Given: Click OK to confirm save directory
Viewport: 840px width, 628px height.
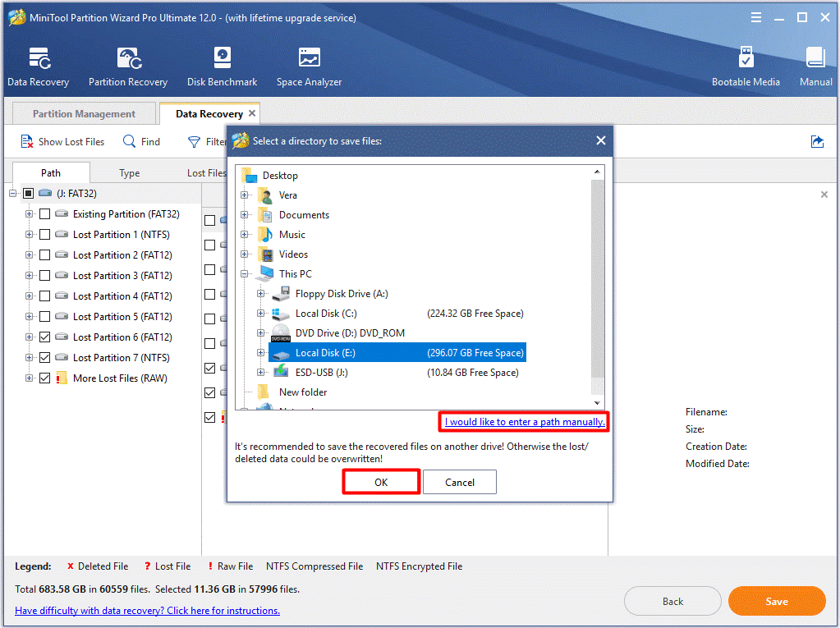Looking at the screenshot, I should click(x=381, y=483).
